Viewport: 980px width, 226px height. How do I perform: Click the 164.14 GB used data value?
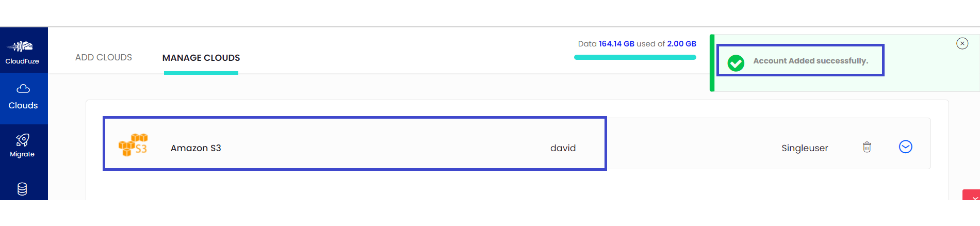(616, 44)
